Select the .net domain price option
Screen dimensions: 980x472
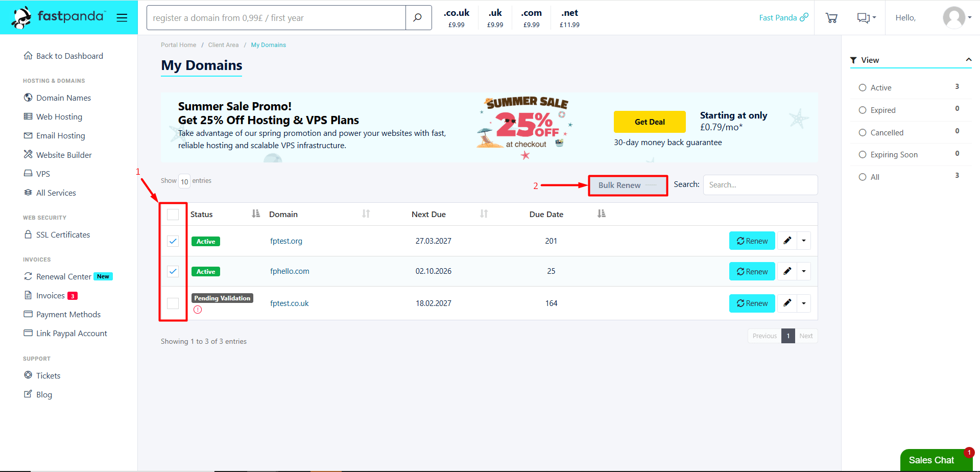point(570,18)
